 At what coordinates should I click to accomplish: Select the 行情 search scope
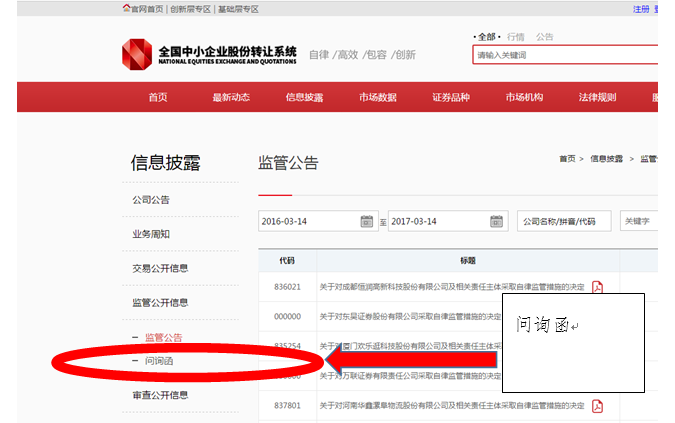point(516,37)
